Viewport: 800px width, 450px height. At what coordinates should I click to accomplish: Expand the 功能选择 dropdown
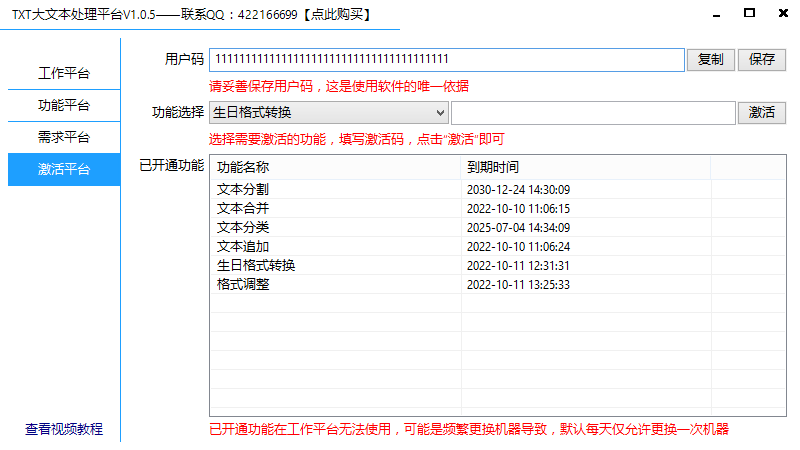(329, 113)
